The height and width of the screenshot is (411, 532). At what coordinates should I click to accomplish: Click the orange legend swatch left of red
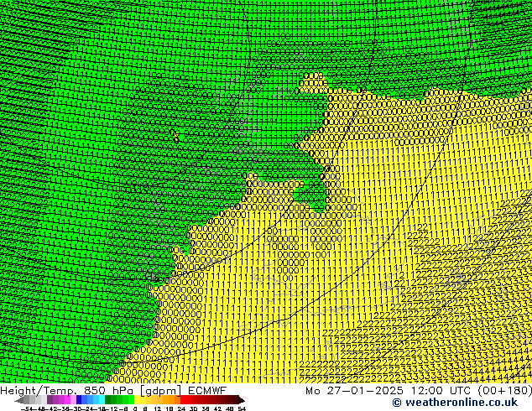coord(177,399)
